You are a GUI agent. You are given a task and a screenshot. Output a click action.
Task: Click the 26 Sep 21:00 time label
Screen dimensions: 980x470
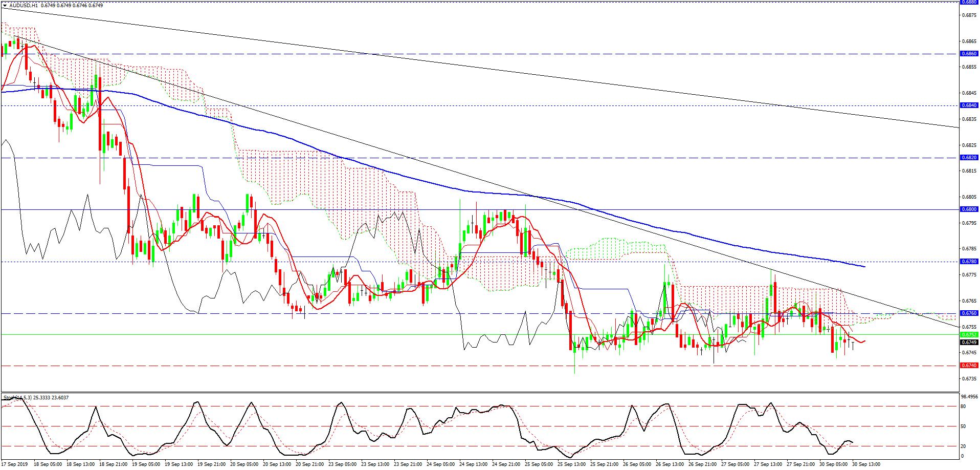(x=702, y=464)
